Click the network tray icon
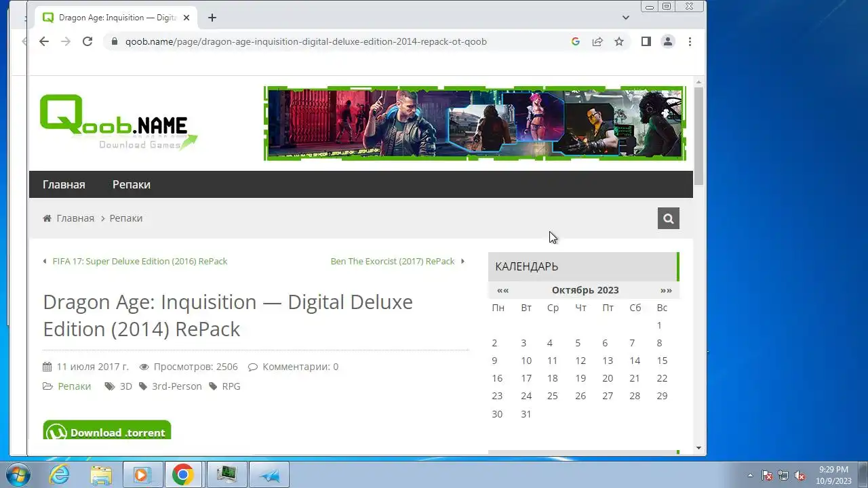Image resolution: width=868 pixels, height=488 pixels. pos(783,476)
